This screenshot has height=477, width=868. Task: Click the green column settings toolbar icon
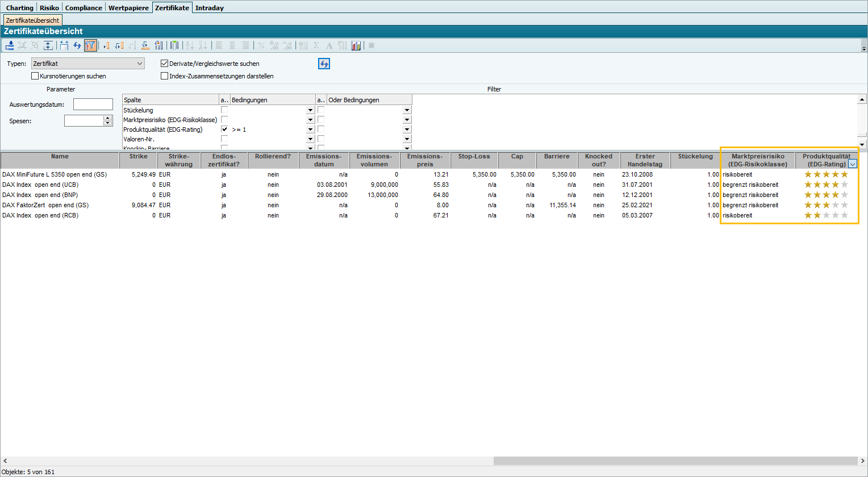click(x=174, y=45)
